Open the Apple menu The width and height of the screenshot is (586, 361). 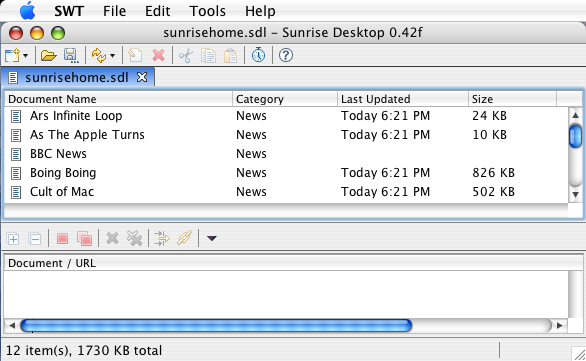pos(27,10)
